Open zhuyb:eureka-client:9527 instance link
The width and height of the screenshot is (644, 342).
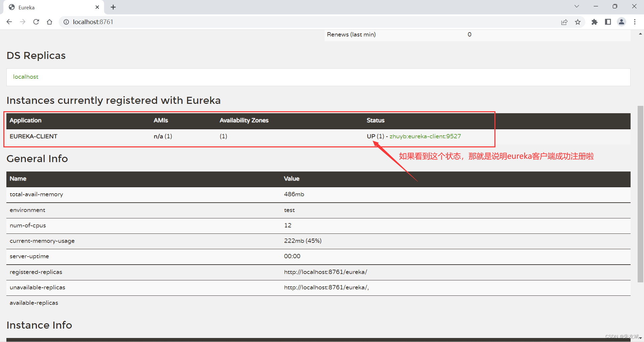click(x=425, y=136)
